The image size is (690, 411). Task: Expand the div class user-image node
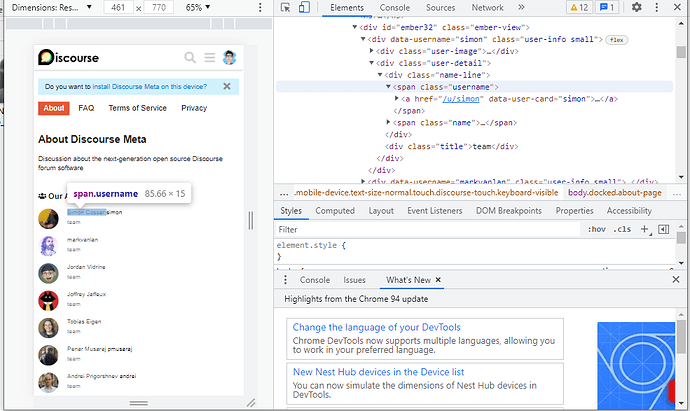coord(371,51)
